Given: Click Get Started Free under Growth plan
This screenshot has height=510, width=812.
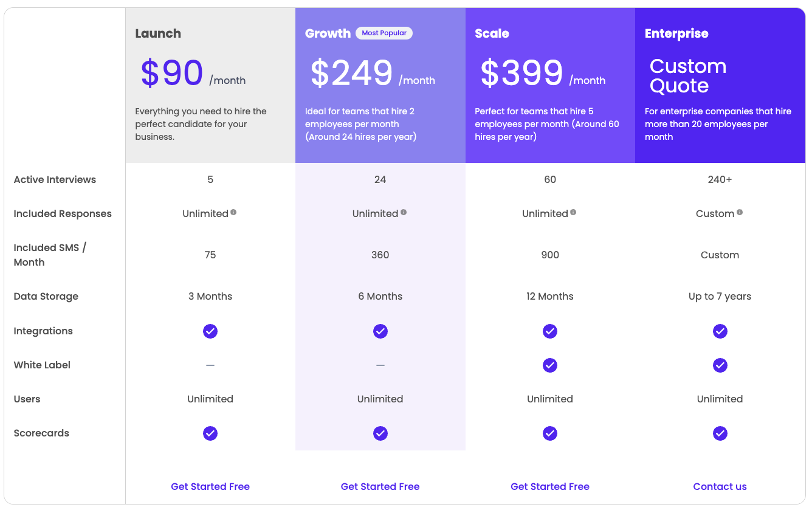Looking at the screenshot, I should coord(380,486).
